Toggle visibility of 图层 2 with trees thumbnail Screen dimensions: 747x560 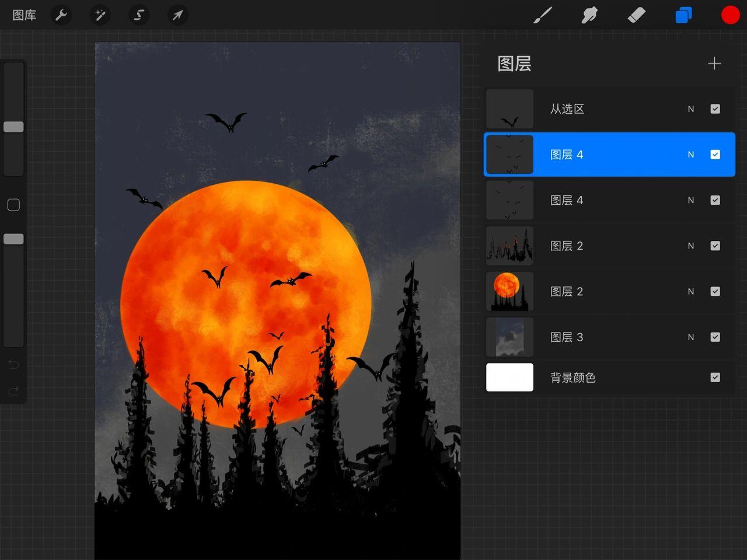pyautogui.click(x=715, y=246)
